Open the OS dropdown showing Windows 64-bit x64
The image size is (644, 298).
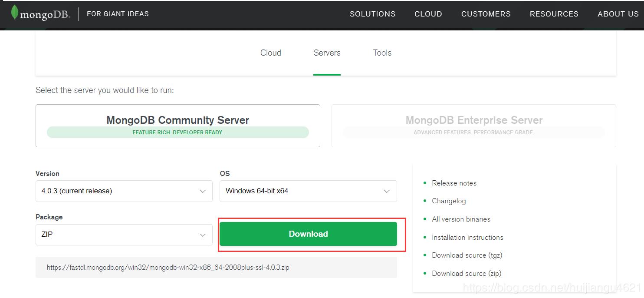308,191
